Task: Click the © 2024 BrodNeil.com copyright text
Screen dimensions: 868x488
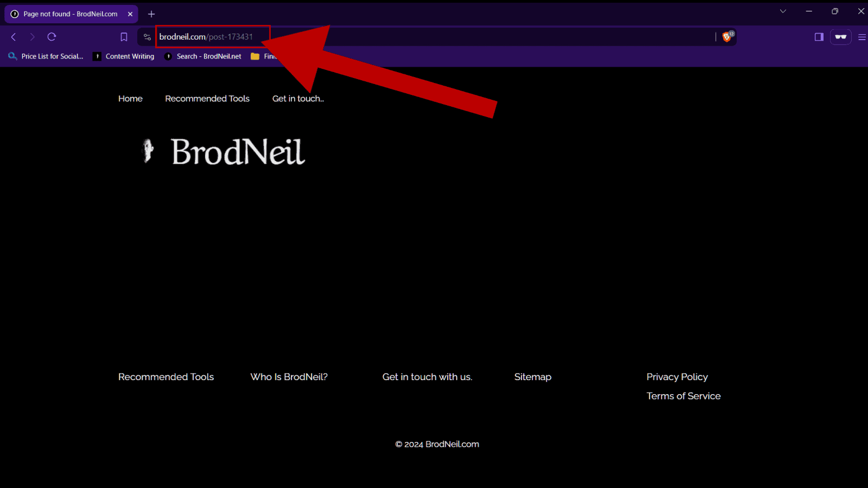Action: [x=437, y=444]
